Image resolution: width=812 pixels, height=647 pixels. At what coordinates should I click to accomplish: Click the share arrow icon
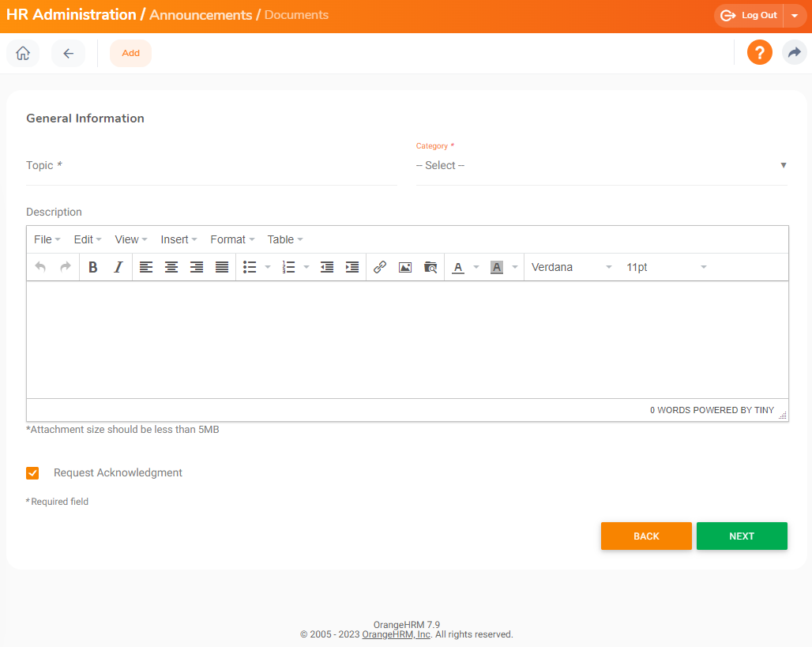coord(794,53)
